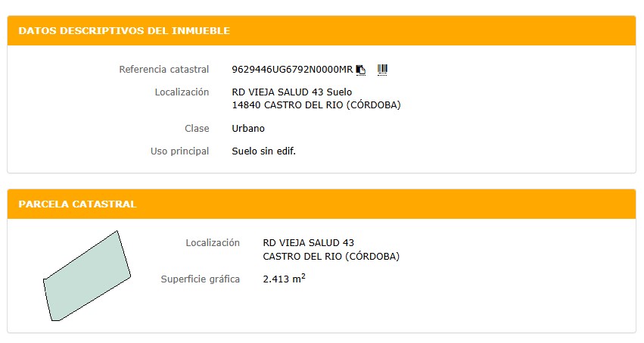Screen dimensions: 644x343
Task: Click the 'Datos descriptivos del inmueble' header
Action: [x=124, y=31]
